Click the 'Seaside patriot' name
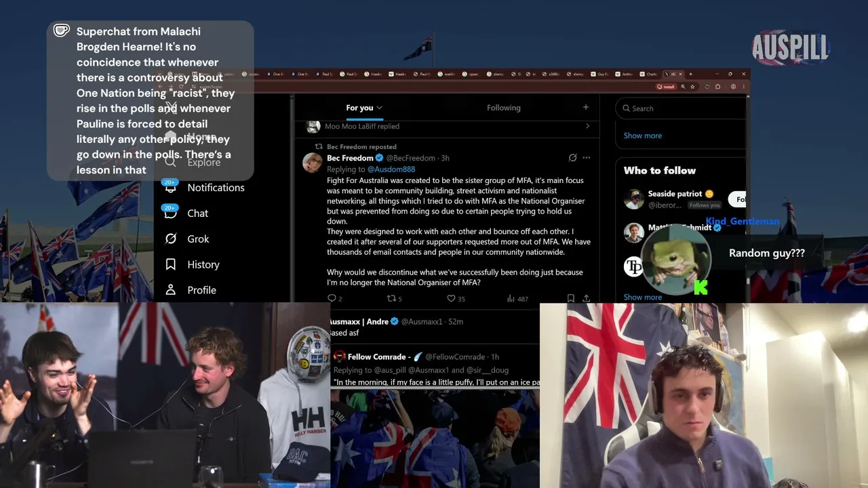The width and height of the screenshot is (868, 488). click(x=675, y=194)
